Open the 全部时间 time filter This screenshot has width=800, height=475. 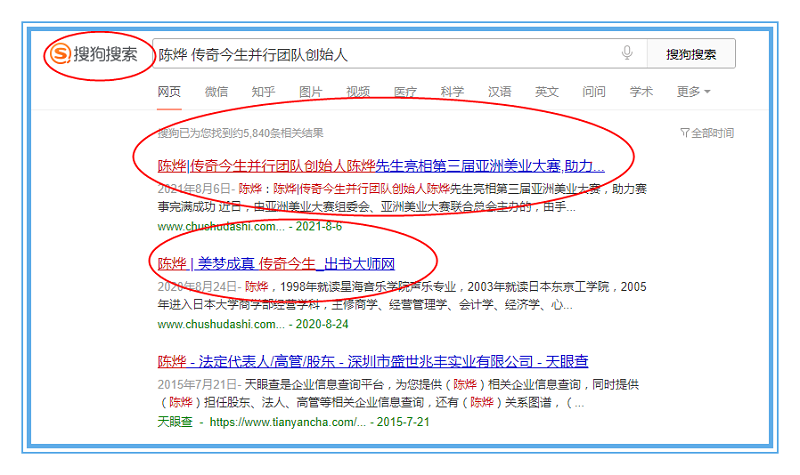(x=707, y=133)
